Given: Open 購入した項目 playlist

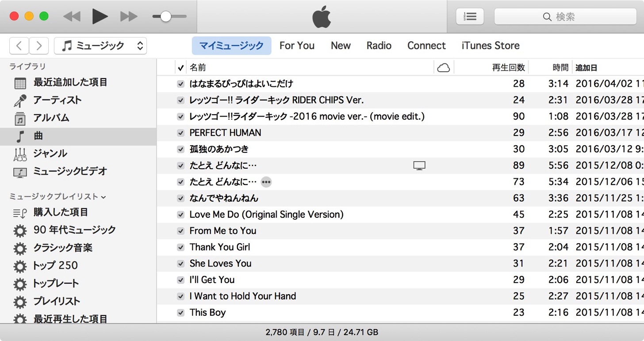Looking at the screenshot, I should click(x=78, y=213).
